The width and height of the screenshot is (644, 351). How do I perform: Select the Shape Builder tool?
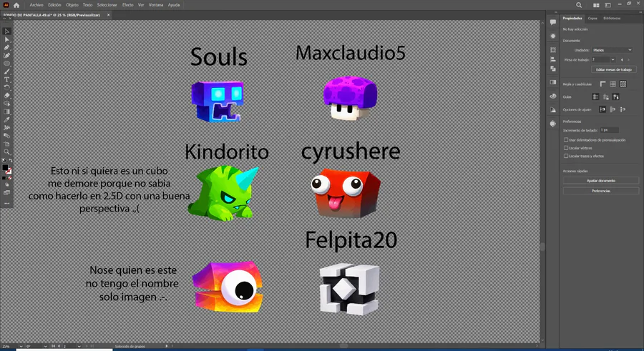tap(6, 104)
